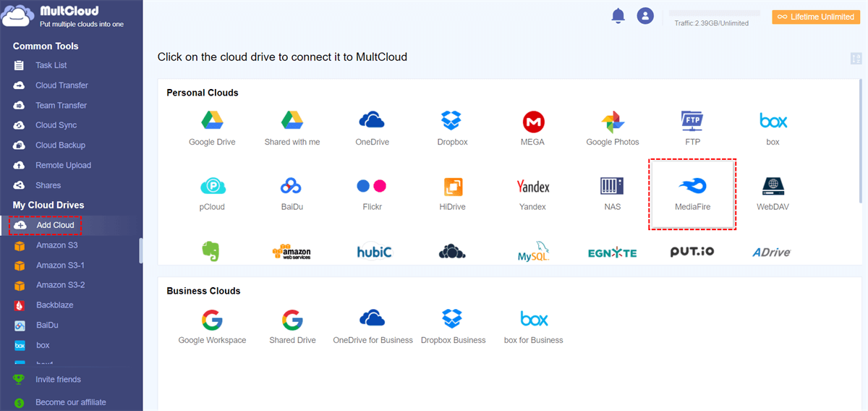Add hubiC cloud
The width and height of the screenshot is (868, 411).
[374, 252]
